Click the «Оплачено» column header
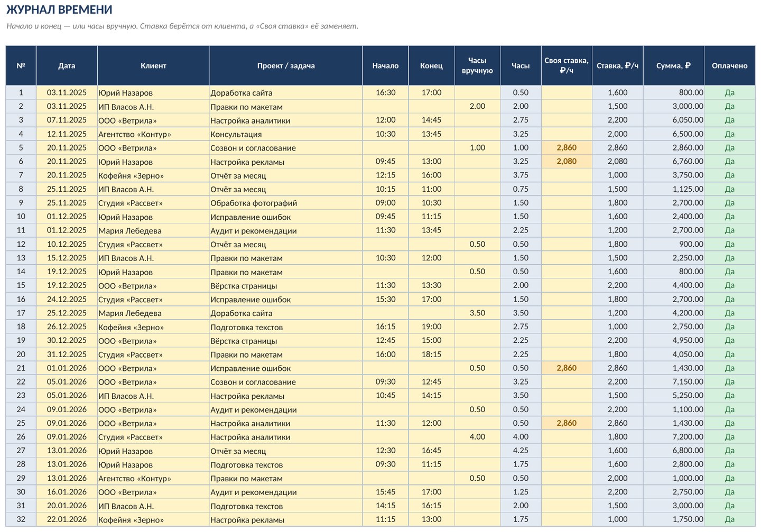This screenshot has height=532, width=761. pyautogui.click(x=729, y=66)
